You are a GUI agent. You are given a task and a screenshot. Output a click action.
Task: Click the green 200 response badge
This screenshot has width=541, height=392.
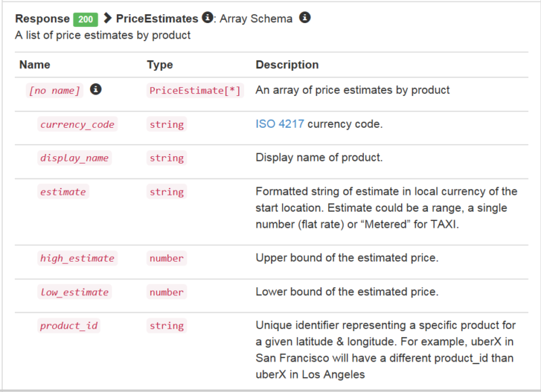(85, 20)
